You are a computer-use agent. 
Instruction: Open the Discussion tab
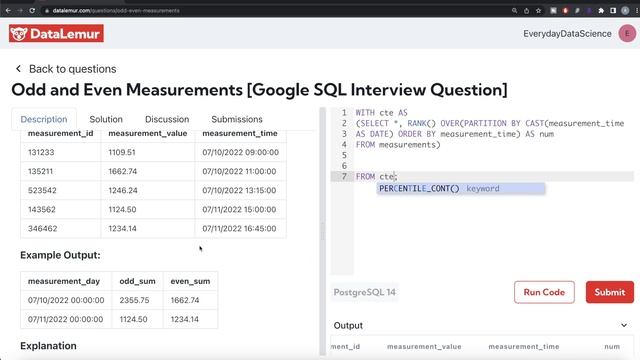click(167, 119)
